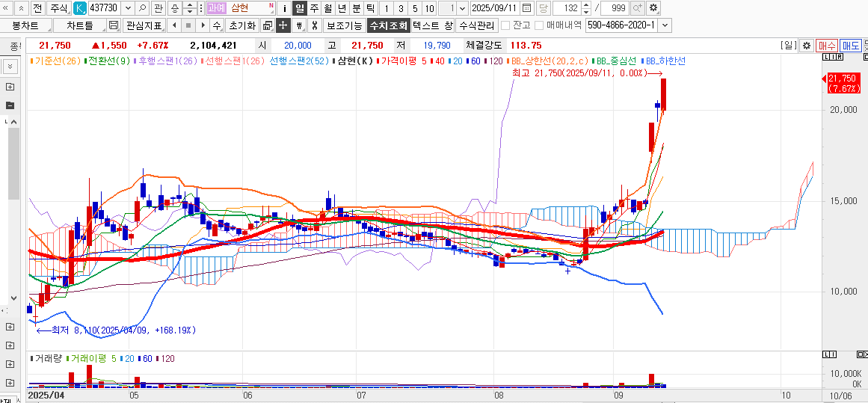
Task: Switch to weekly chart with 주 tab
Action: (x=314, y=8)
